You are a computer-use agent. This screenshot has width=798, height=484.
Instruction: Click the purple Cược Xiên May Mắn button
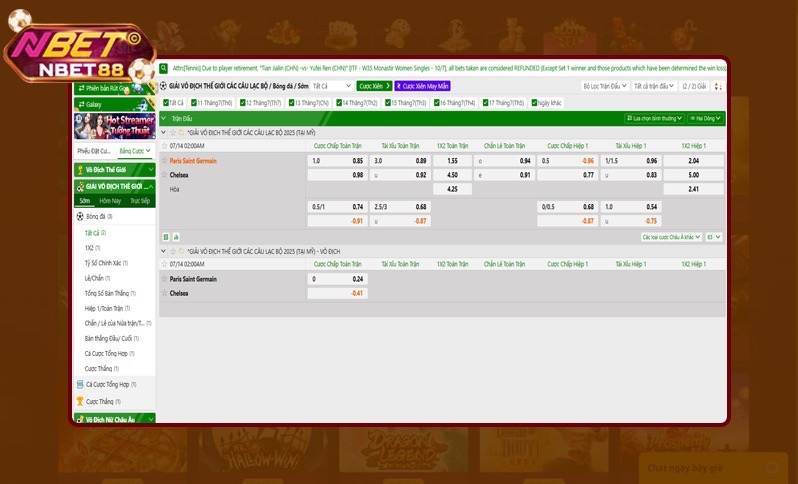422,87
